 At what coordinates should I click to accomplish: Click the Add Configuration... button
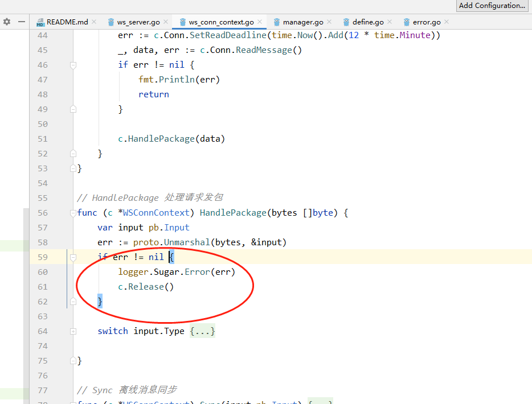[492, 6]
